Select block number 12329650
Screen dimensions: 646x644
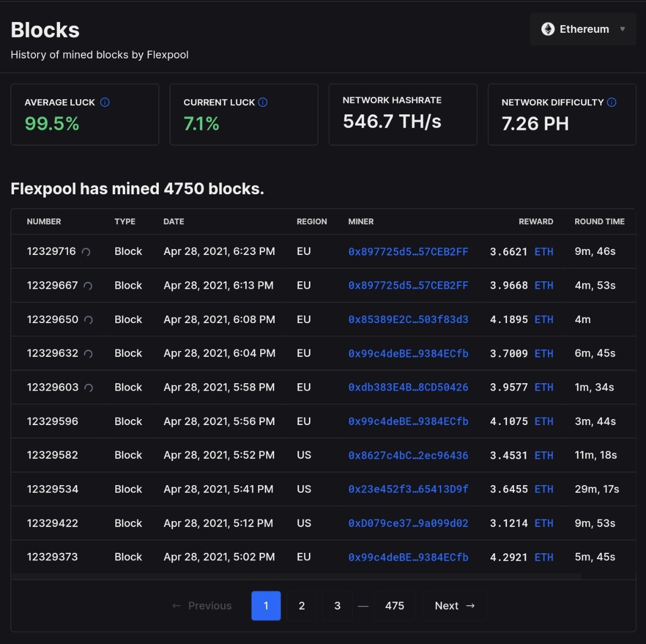pyautogui.click(x=53, y=319)
